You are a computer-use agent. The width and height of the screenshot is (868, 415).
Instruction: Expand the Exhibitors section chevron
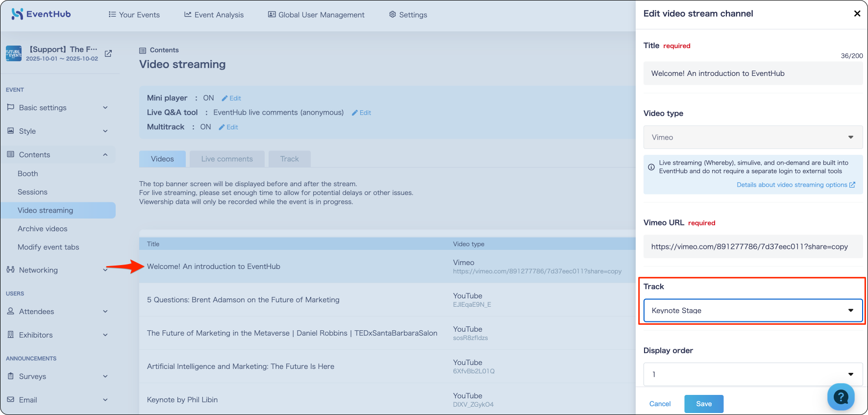coord(105,335)
